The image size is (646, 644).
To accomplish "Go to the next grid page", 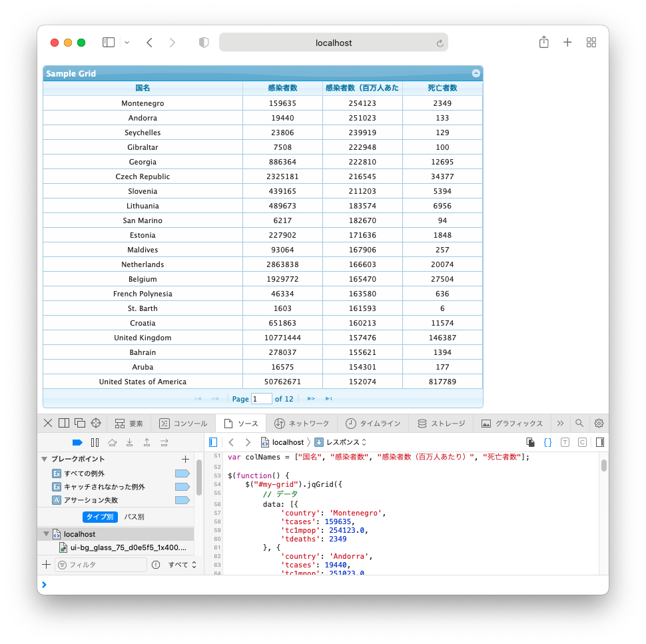I will pos(311,398).
